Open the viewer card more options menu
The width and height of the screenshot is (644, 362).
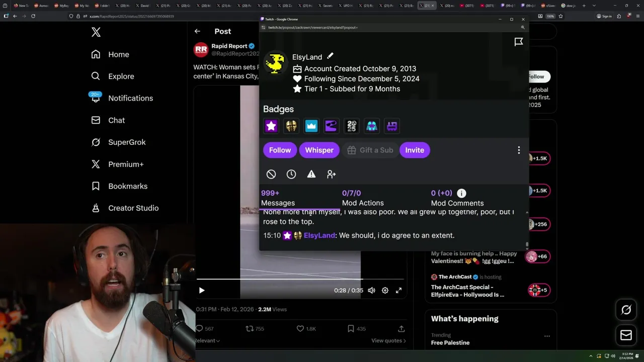coord(519,150)
